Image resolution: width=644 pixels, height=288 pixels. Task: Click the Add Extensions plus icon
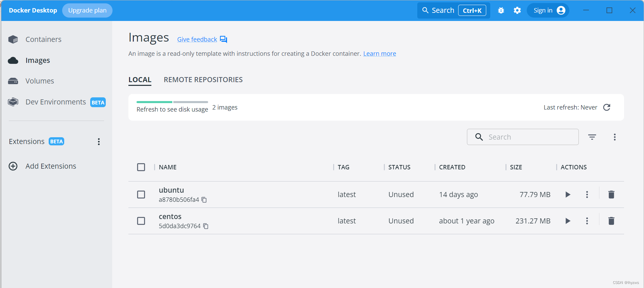point(13,166)
